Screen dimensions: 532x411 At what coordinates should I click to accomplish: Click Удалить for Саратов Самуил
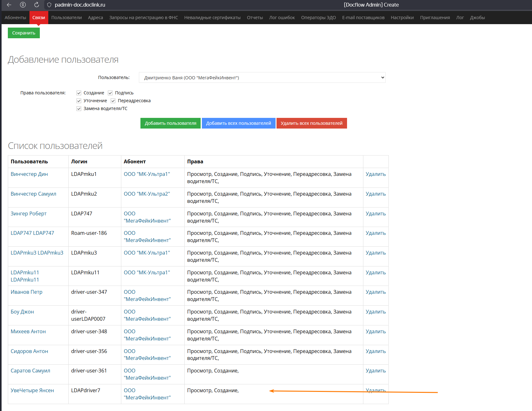click(376, 371)
